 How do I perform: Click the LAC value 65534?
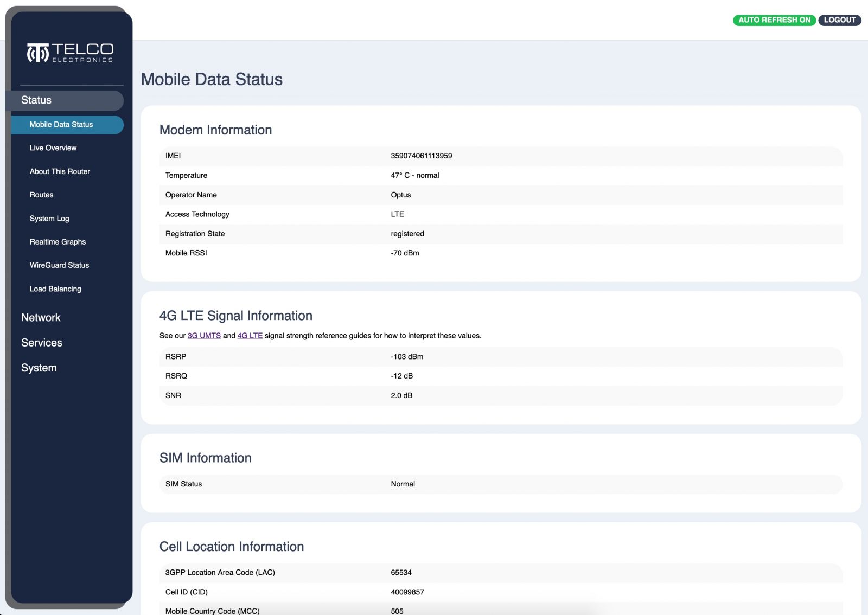401,572
